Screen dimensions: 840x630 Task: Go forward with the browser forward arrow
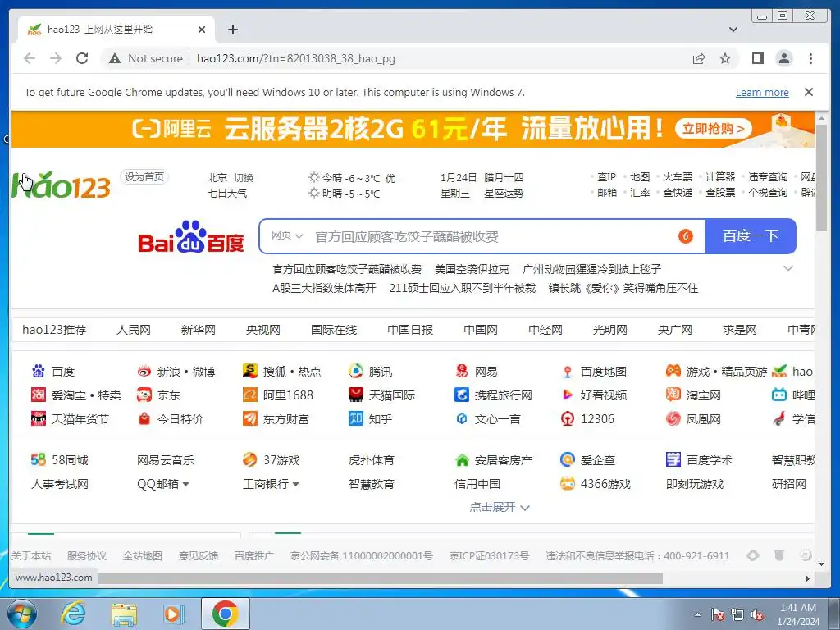56,58
